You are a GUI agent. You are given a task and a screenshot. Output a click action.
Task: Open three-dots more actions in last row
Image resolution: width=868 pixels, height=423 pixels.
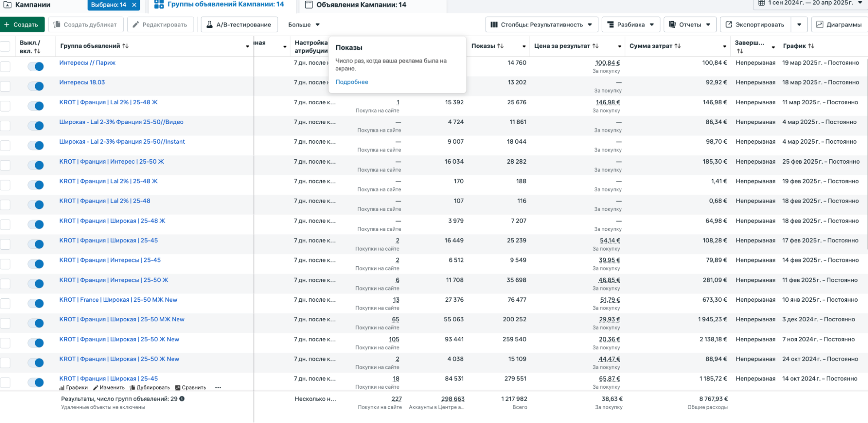[x=218, y=388]
